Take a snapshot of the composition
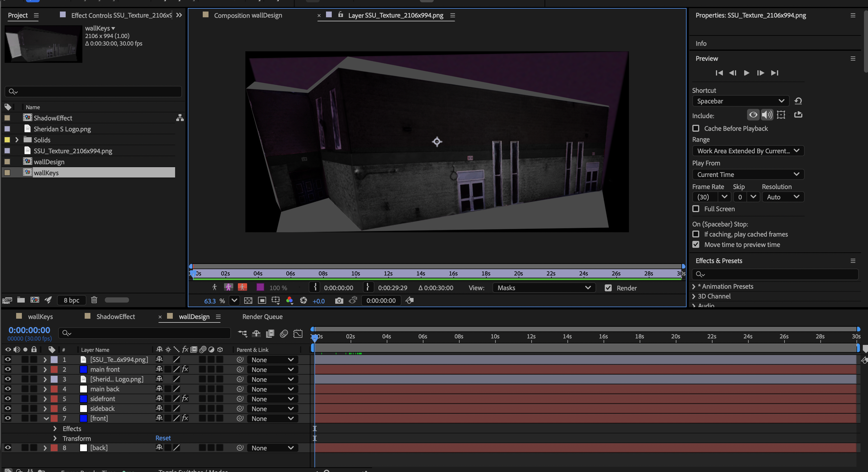868x472 pixels. click(x=339, y=300)
